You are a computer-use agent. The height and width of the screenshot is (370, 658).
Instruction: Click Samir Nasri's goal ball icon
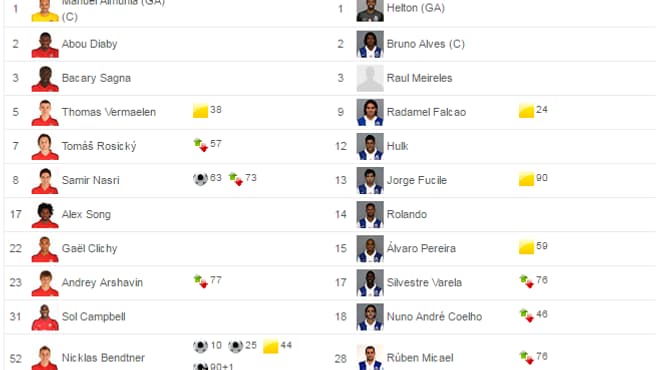click(x=200, y=179)
